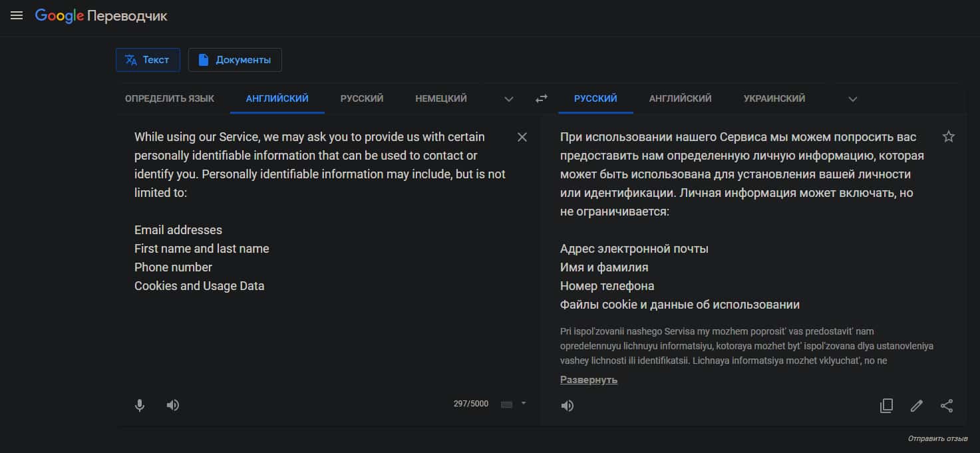Save translation with the star icon
The height and width of the screenshot is (453, 980).
click(x=949, y=137)
